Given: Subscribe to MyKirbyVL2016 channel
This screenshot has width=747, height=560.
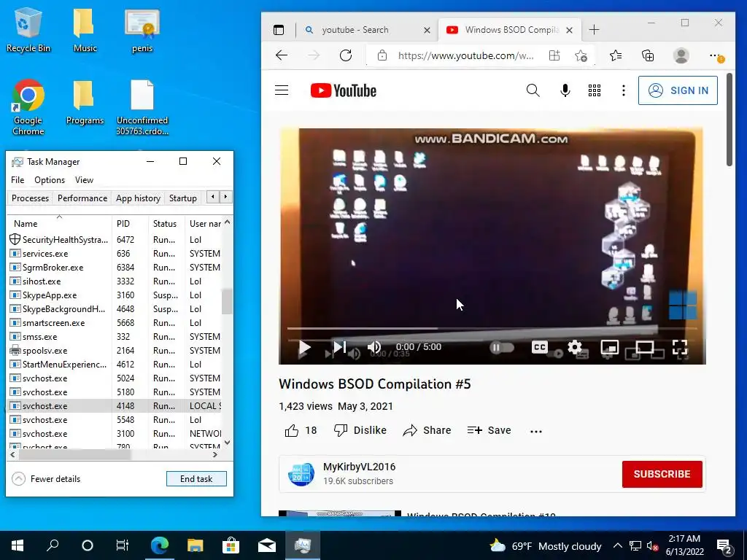Looking at the screenshot, I should tap(662, 474).
